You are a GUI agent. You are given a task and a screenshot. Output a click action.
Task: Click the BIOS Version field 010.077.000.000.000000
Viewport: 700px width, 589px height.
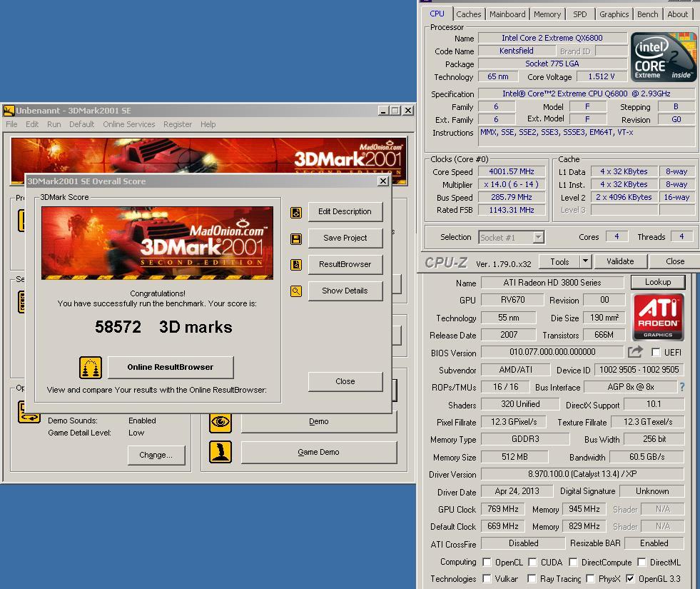[552, 352]
